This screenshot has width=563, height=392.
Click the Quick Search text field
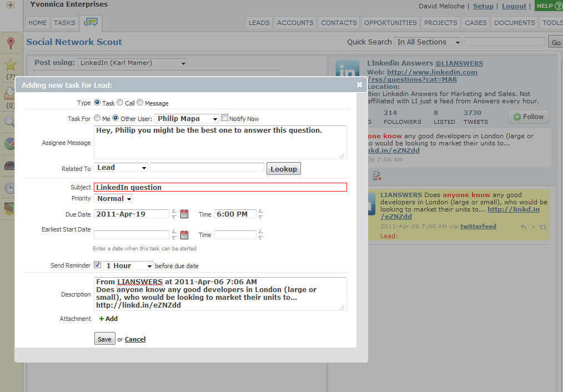[505, 42]
